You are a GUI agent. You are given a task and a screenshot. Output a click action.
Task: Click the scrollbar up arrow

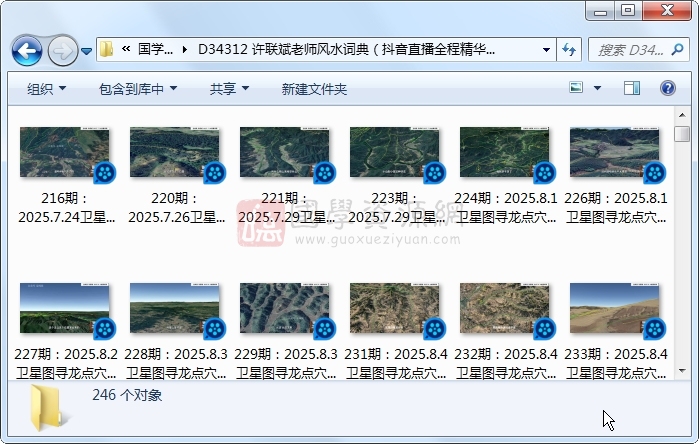point(682,115)
